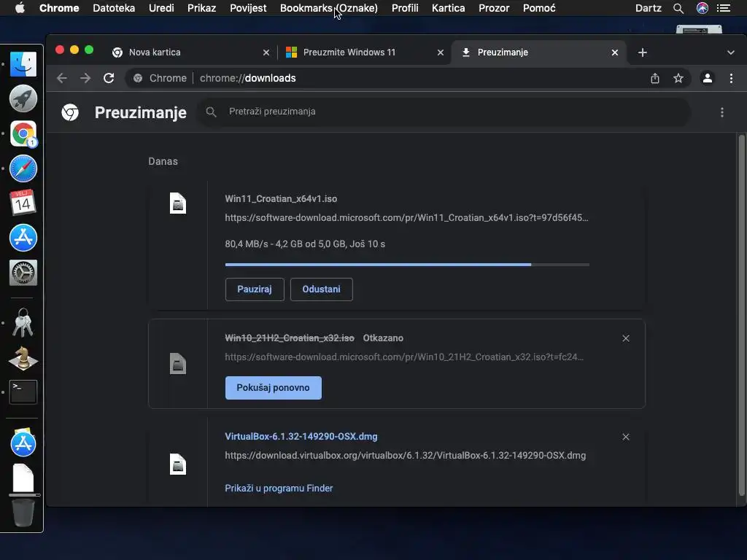
Task: Pause the Win11 ISO download
Action: pos(255,289)
